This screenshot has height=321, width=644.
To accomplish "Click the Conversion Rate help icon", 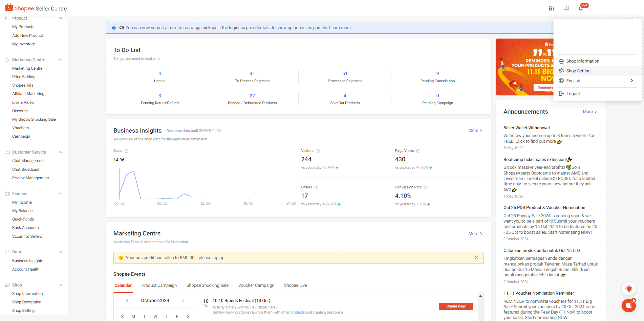I will click(426, 187).
